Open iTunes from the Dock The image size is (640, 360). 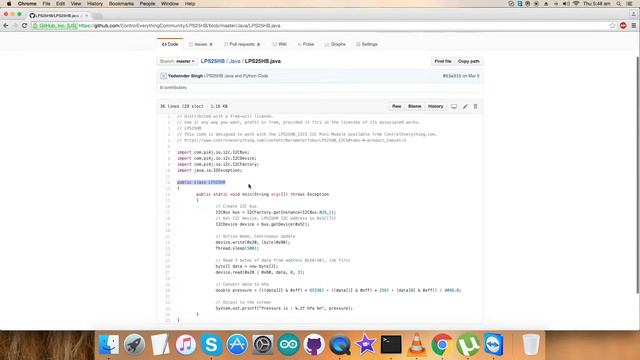tap(186, 344)
